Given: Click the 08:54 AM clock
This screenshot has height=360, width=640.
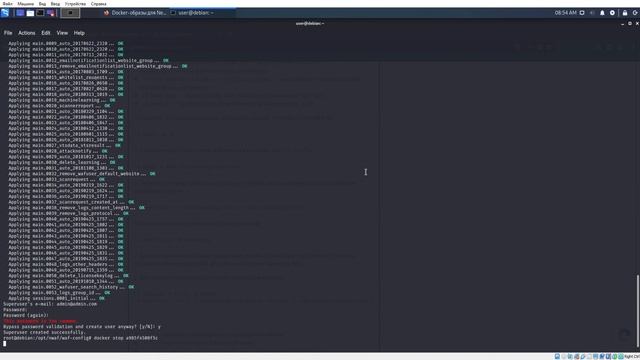Looking at the screenshot, I should (x=565, y=13).
